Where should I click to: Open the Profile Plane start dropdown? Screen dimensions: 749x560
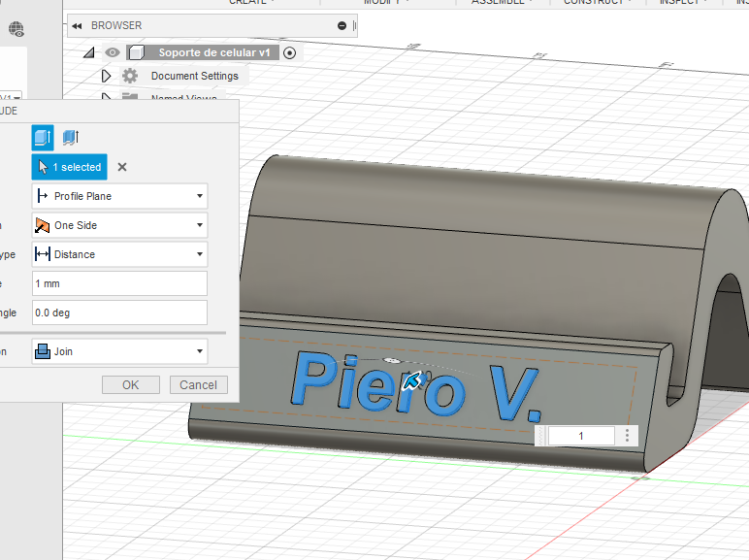point(120,196)
